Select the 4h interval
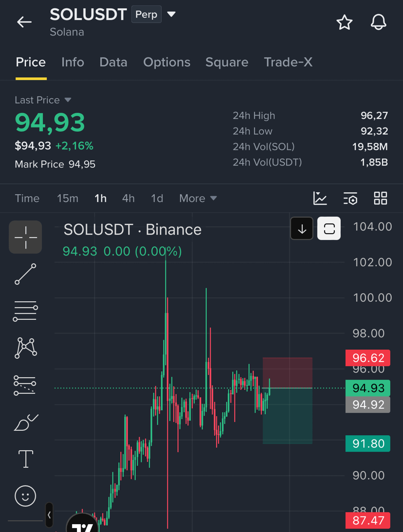This screenshot has width=403, height=532. pyautogui.click(x=128, y=199)
